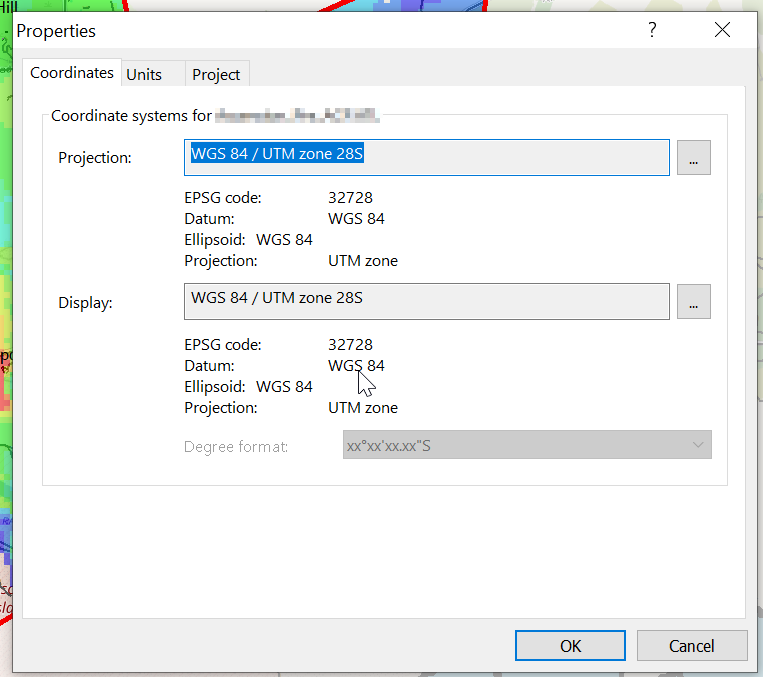This screenshot has width=763, height=677.
Task: Click the highlighted Projection text field
Action: [x=427, y=157]
